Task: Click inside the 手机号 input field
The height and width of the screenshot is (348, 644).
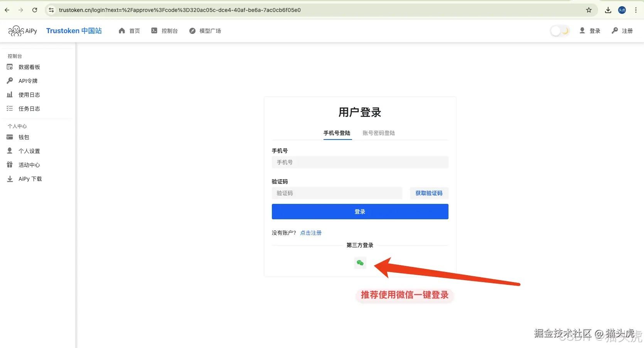Action: pos(359,162)
